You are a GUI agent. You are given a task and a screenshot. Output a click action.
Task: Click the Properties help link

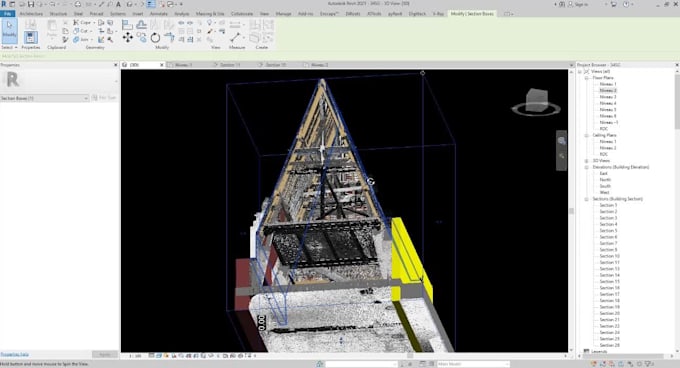pyautogui.click(x=15, y=355)
